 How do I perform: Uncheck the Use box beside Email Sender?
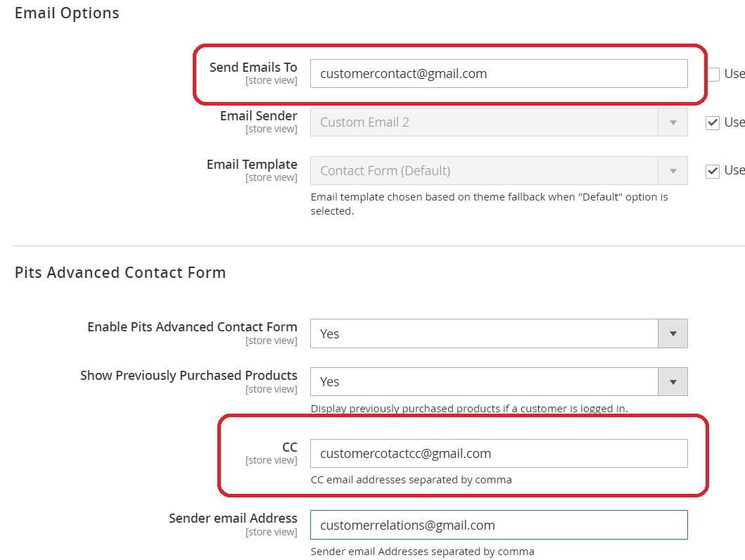tap(713, 122)
